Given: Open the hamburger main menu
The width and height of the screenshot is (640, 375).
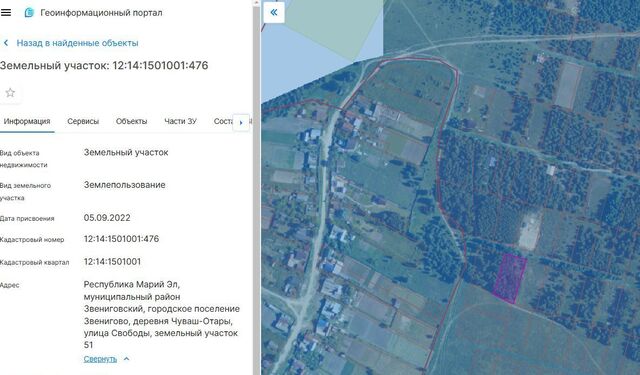Looking at the screenshot, I should point(6,13).
